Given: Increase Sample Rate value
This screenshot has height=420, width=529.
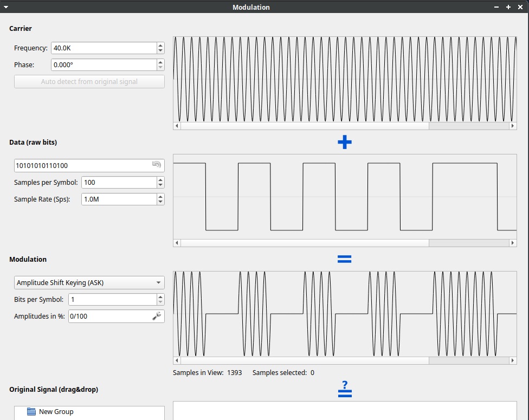Looking at the screenshot, I should coord(160,196).
